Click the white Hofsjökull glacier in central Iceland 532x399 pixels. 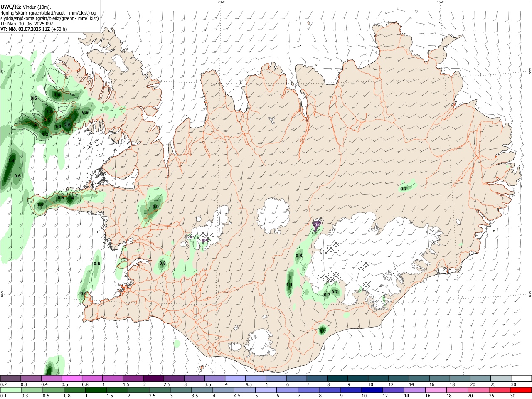[273, 215]
